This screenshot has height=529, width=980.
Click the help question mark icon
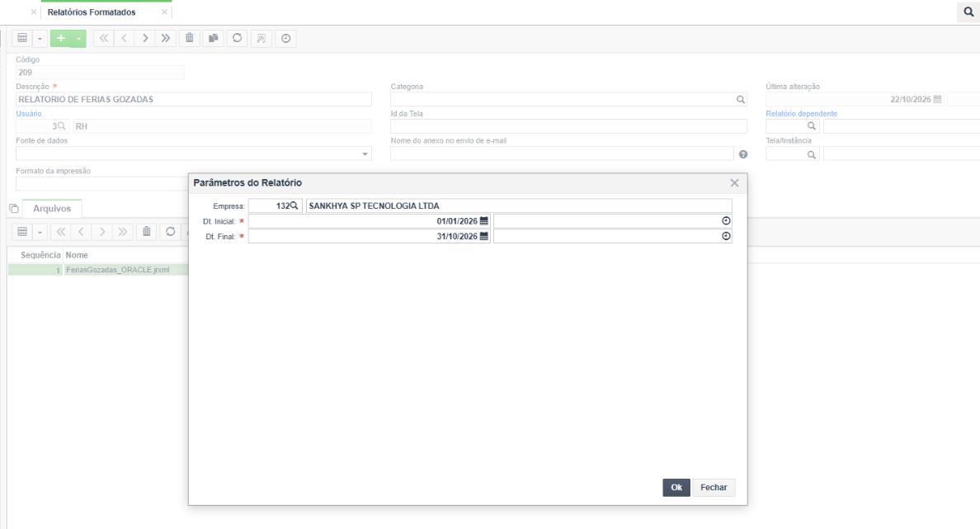click(743, 154)
